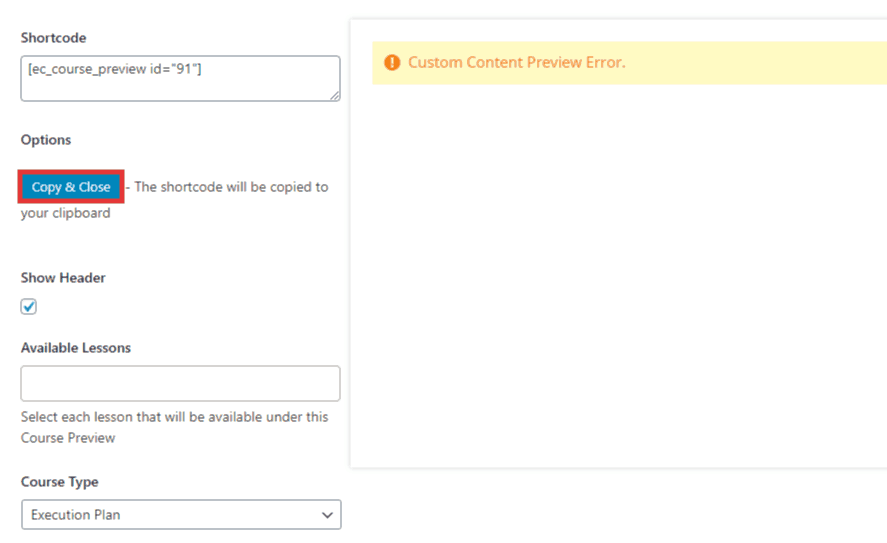Click the Available Lessons label

click(x=76, y=348)
